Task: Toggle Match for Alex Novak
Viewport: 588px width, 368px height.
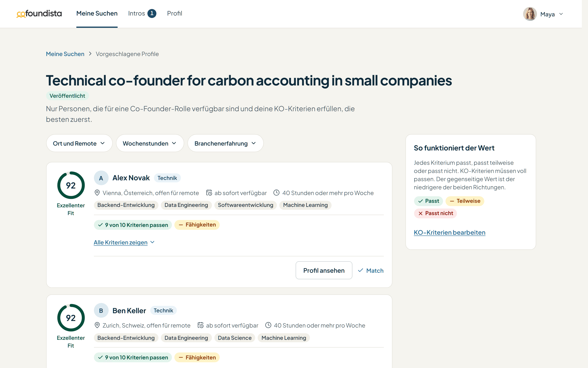Action: pos(371,270)
